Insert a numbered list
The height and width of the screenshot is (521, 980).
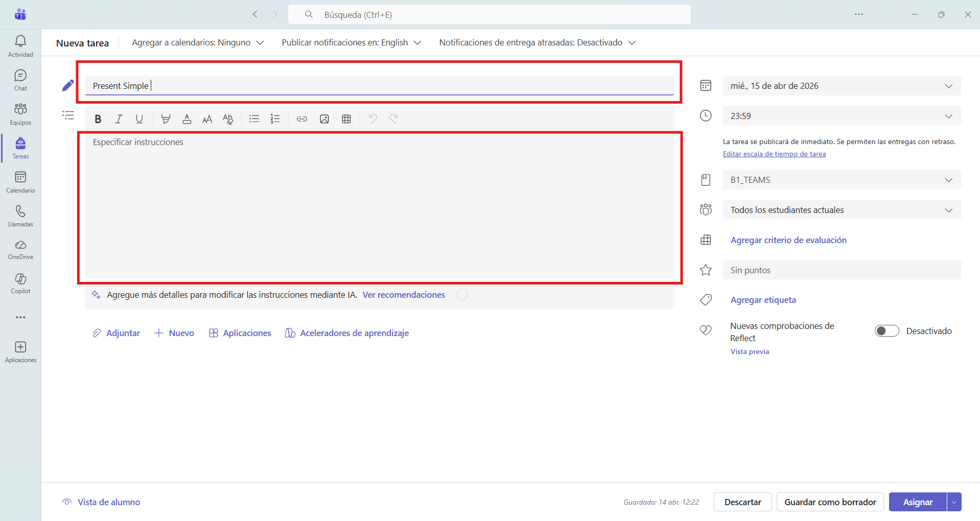[x=275, y=119]
